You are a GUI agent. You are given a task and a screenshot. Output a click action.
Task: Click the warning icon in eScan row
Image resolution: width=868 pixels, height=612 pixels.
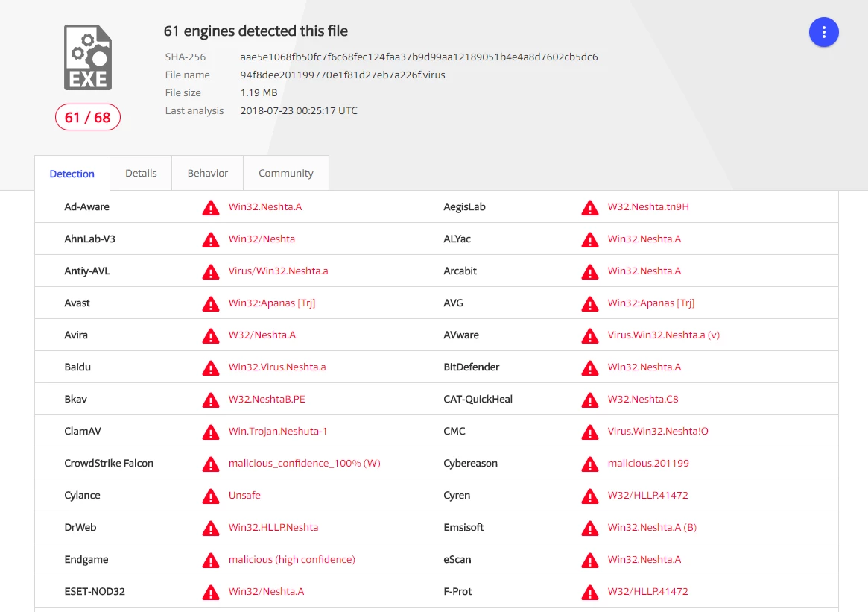(589, 561)
